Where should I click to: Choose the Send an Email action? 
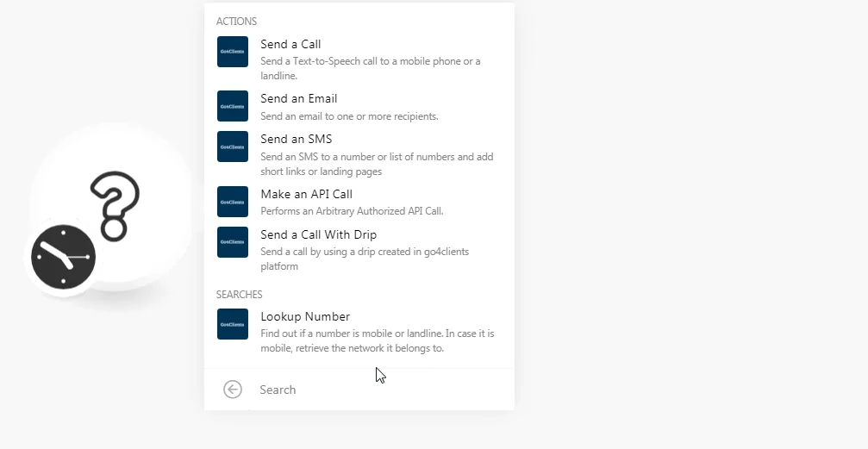[359, 107]
